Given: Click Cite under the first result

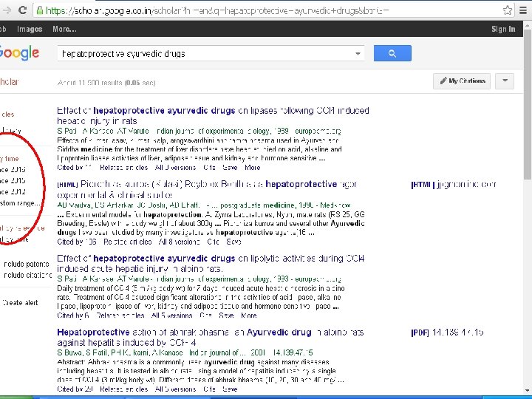Looking at the screenshot, I should coord(209,168).
